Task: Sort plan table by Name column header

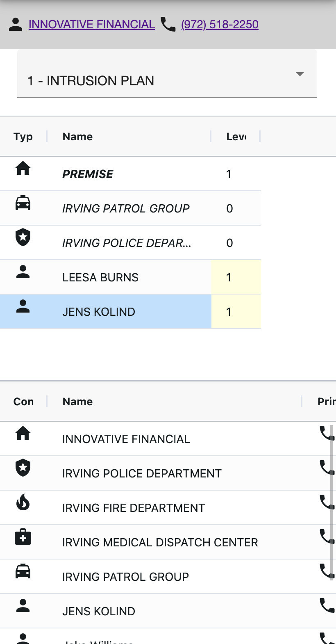Action: point(77,137)
